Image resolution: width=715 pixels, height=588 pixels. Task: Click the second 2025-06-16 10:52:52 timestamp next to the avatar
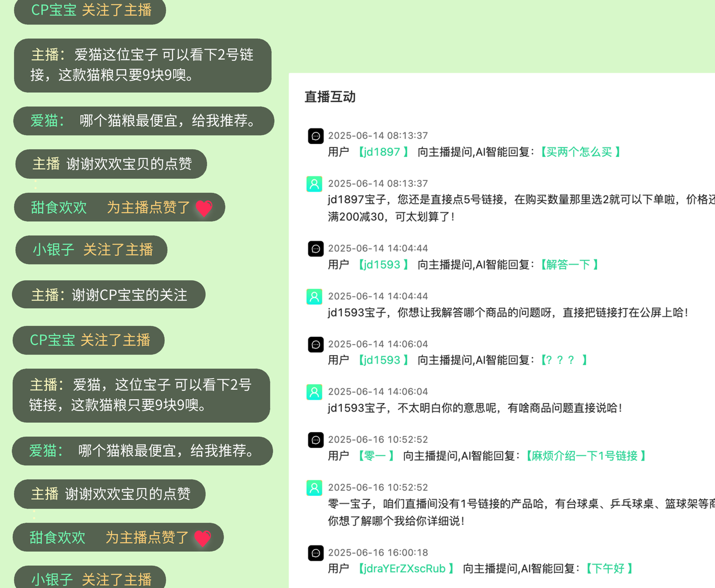point(378,487)
